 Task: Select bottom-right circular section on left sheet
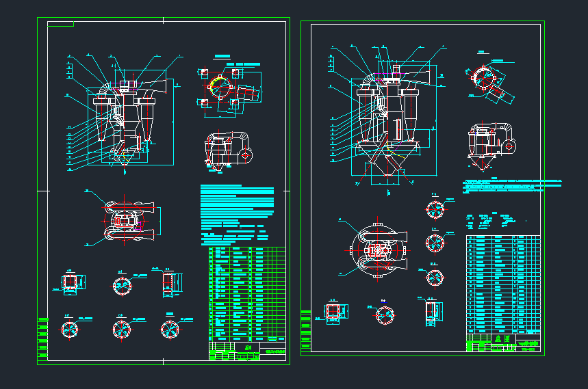(x=170, y=329)
